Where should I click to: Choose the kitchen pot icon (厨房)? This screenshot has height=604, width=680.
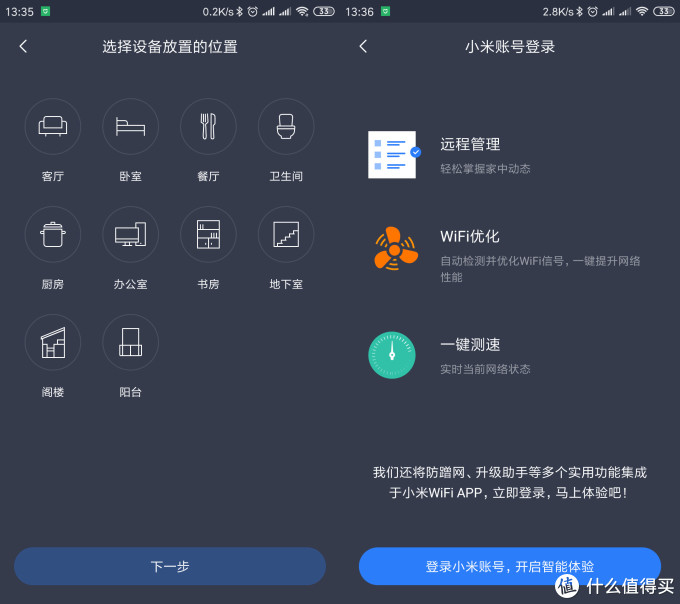click(x=52, y=234)
